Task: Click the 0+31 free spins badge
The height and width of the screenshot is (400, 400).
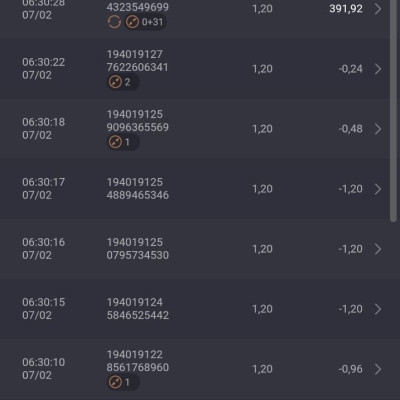Action: point(145,22)
